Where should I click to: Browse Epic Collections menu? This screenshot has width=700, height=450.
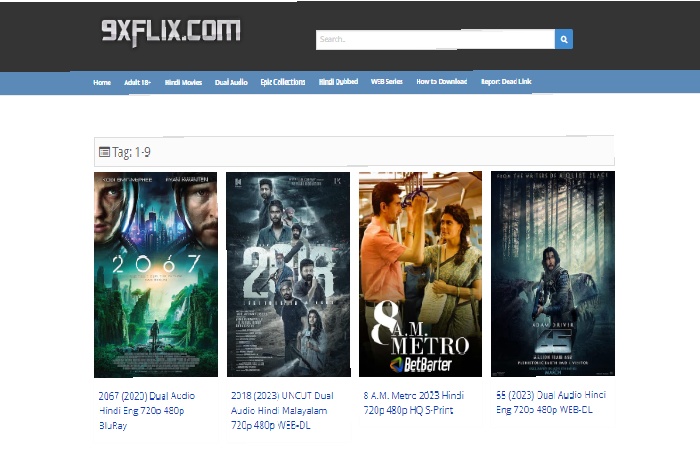283,82
